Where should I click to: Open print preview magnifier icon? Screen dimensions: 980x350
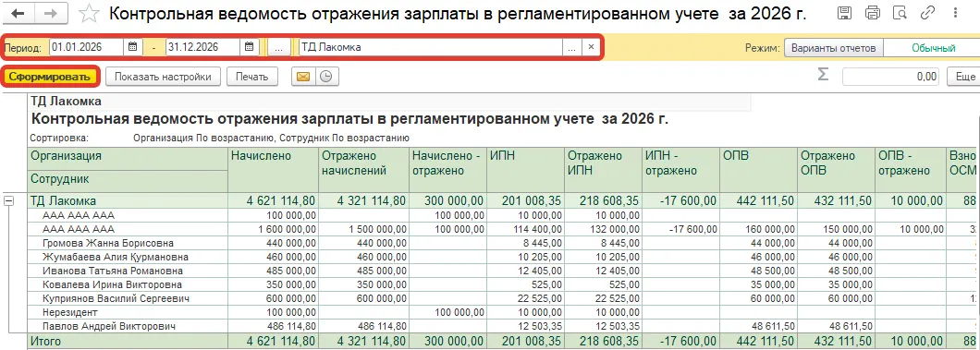tap(900, 13)
